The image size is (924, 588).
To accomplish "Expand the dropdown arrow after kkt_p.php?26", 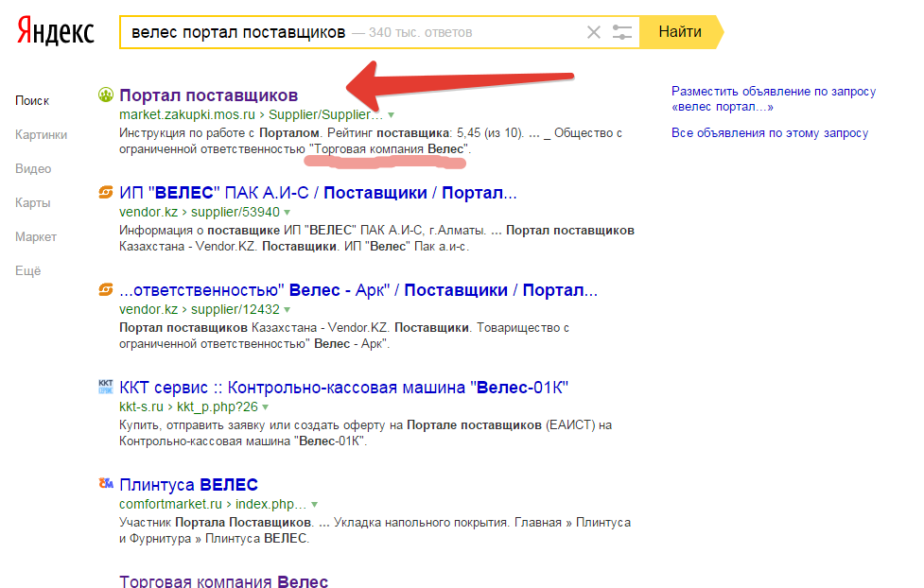I will pos(265,407).
